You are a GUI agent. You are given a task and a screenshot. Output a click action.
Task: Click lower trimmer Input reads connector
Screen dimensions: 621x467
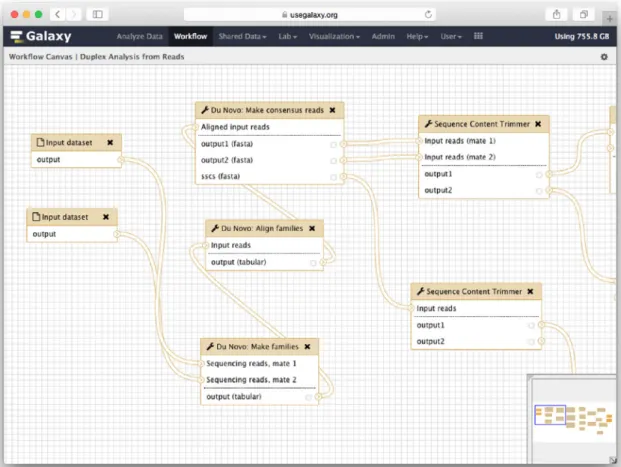(411, 309)
